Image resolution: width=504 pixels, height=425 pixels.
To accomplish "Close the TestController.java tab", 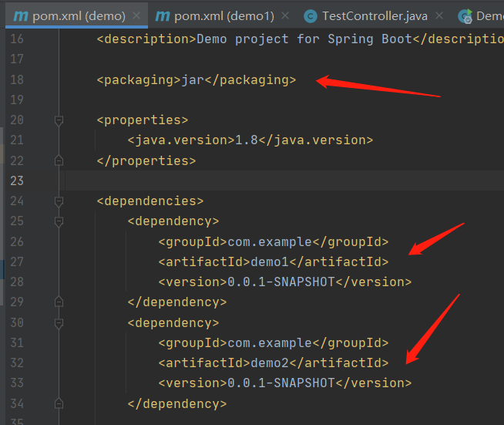I will (x=439, y=15).
